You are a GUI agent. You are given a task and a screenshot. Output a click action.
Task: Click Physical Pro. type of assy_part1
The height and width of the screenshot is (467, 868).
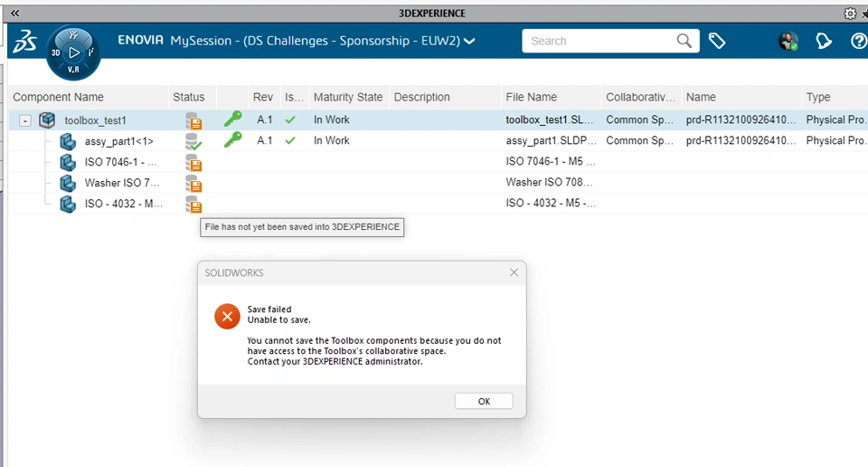836,140
